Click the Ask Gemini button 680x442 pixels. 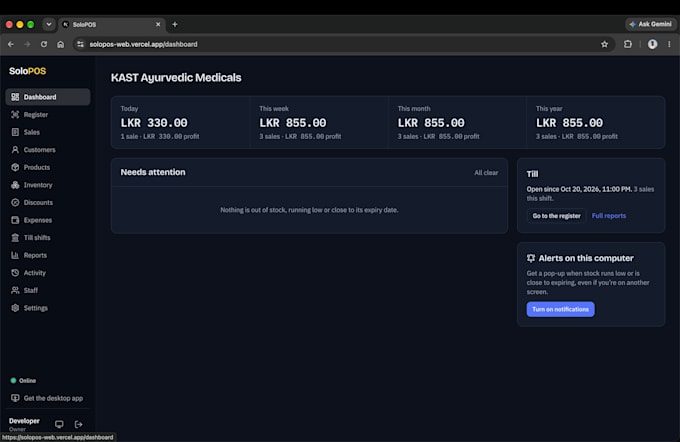[650, 24]
